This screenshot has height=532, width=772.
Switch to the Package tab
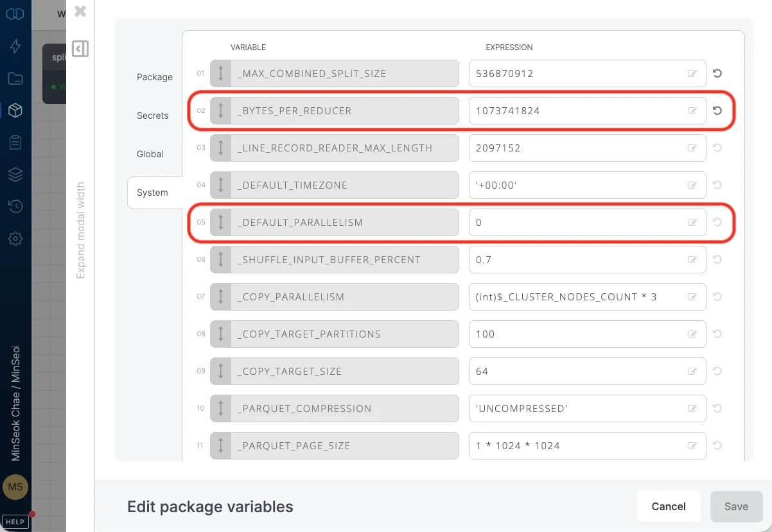click(x=155, y=77)
